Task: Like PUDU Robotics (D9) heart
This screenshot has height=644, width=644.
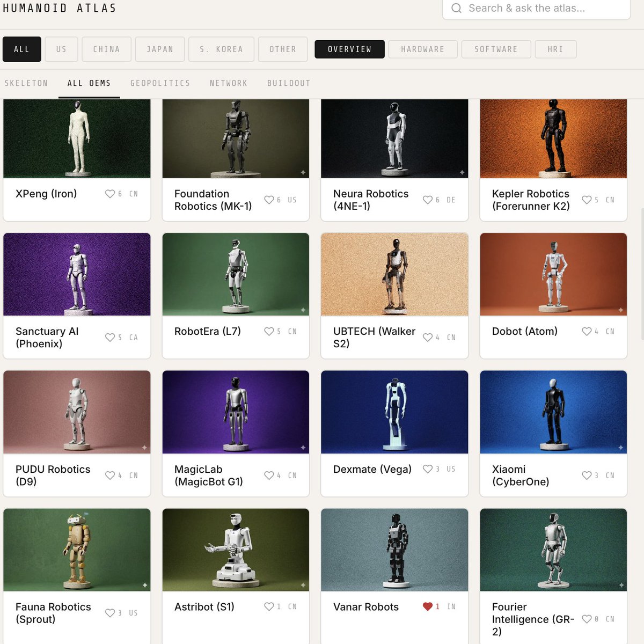Action: click(110, 475)
